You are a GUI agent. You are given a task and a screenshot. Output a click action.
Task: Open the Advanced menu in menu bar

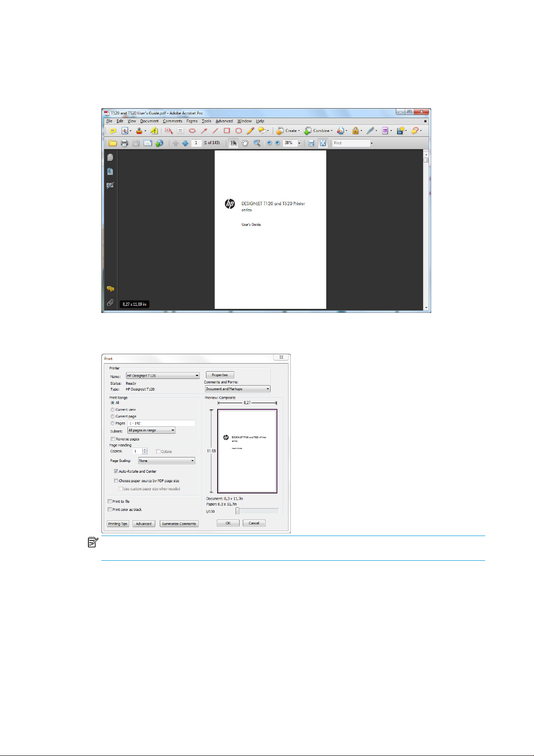click(224, 121)
